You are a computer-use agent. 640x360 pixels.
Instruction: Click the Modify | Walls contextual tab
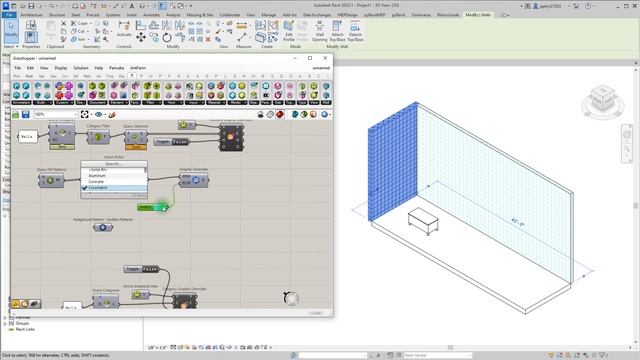(478, 15)
